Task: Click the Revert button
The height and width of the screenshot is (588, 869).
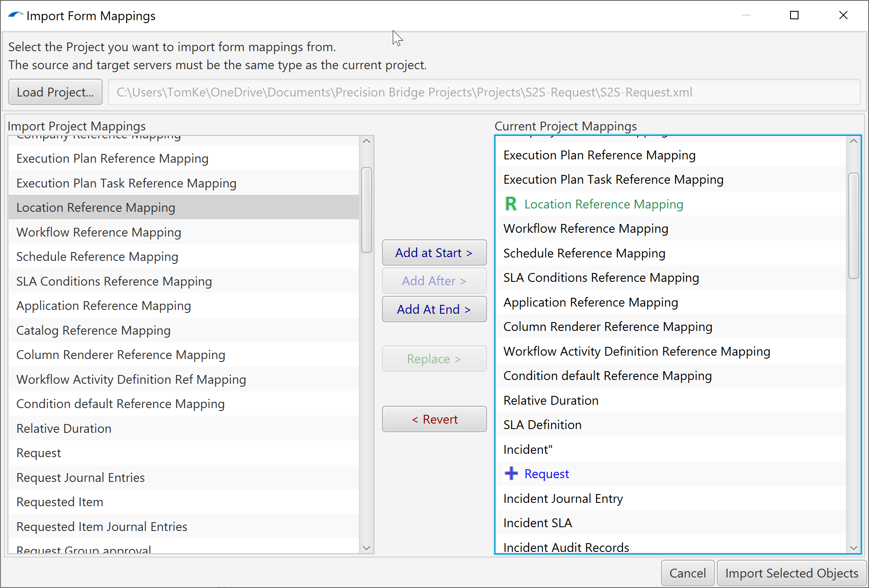Action: point(434,419)
